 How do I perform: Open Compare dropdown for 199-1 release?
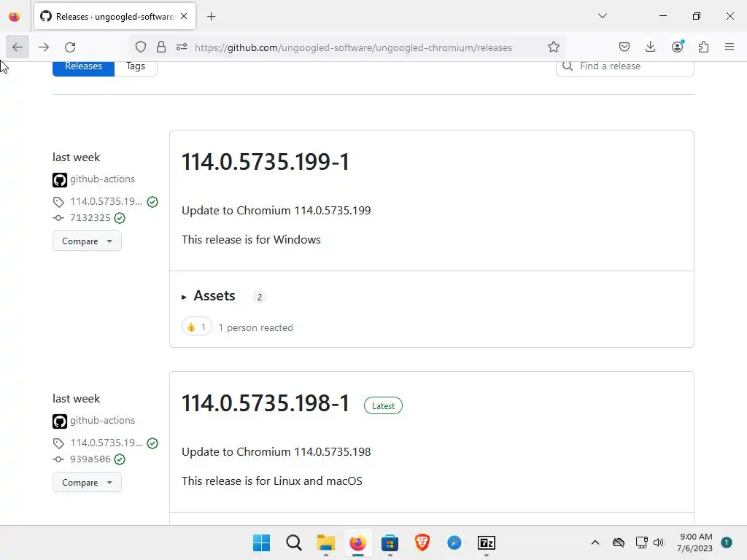click(87, 241)
